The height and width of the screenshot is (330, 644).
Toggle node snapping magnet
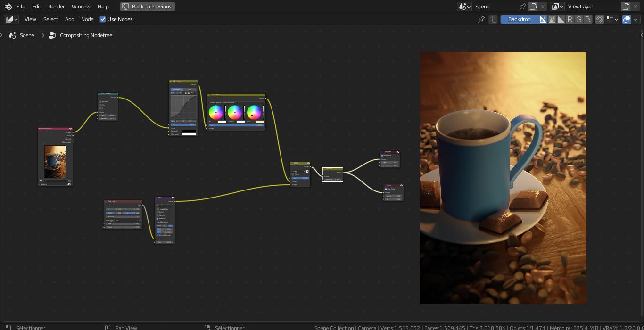pyautogui.click(x=600, y=19)
